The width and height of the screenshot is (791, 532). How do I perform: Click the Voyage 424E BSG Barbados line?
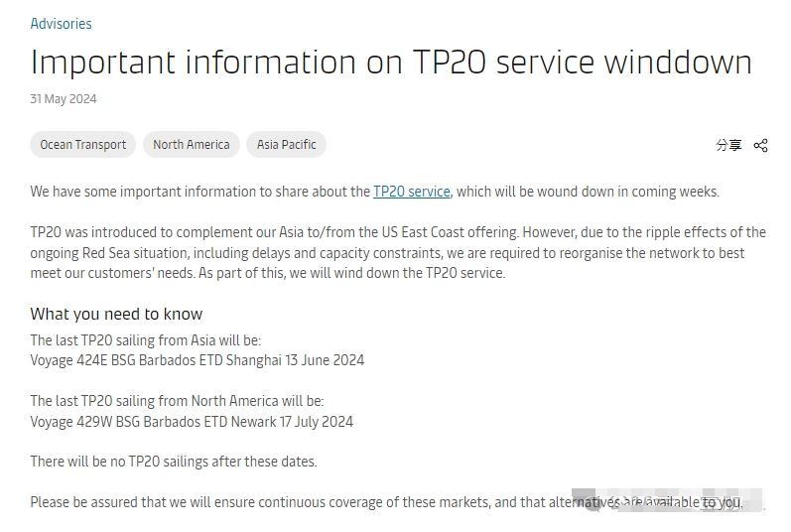(197, 360)
